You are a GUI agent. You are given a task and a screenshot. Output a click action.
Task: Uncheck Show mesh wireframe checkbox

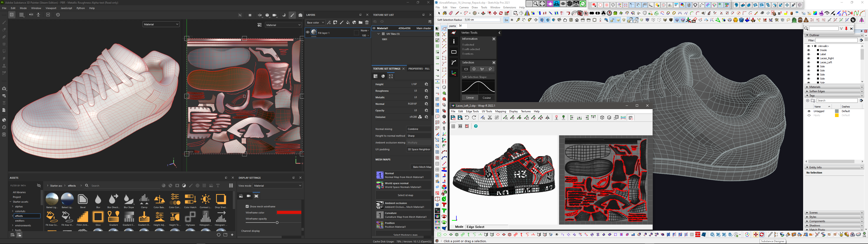pos(247,206)
